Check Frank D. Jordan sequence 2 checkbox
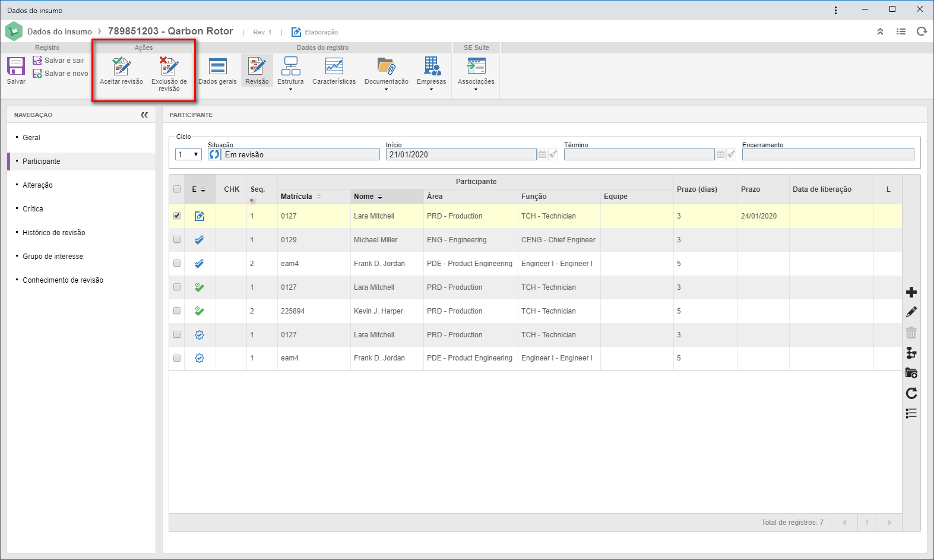934x560 pixels. pos(177,264)
